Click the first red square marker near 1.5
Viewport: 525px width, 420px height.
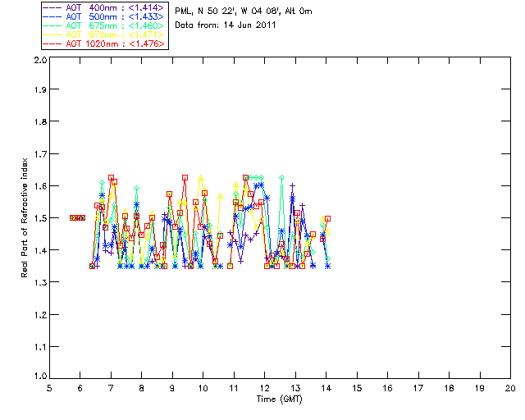click(x=73, y=217)
